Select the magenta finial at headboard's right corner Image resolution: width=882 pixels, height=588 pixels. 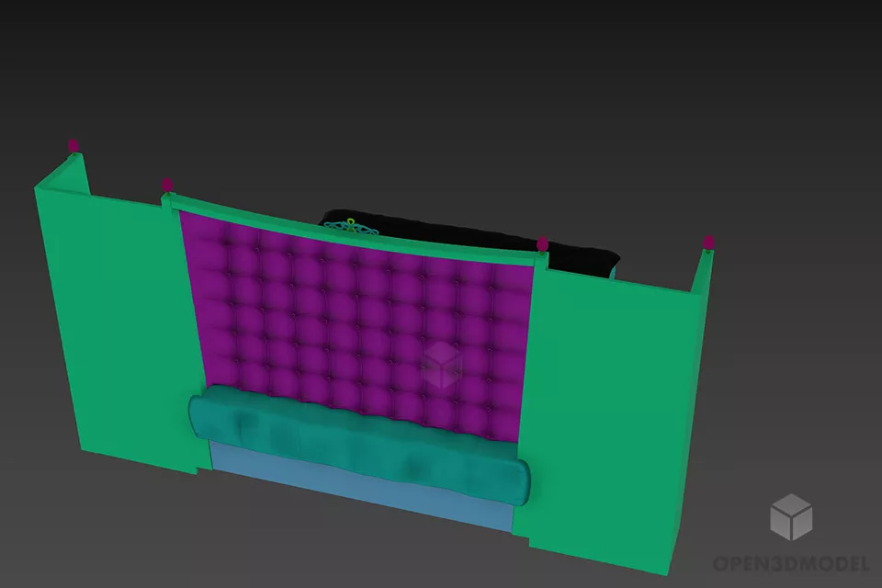542,243
